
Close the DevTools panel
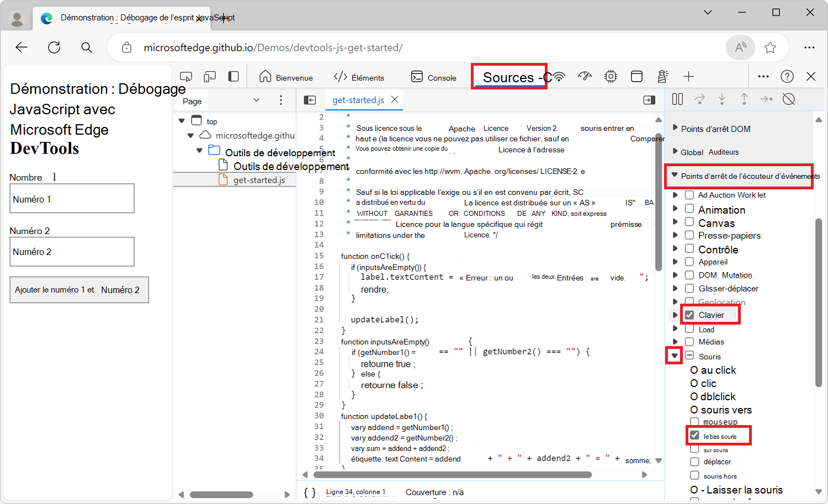coord(811,77)
